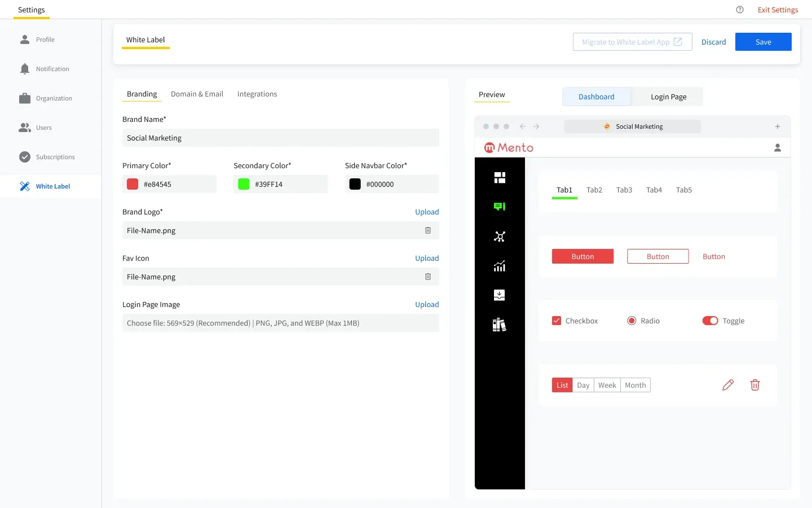Click the network nodes icon in preview navbar
This screenshot has height=508, width=812.
(500, 237)
